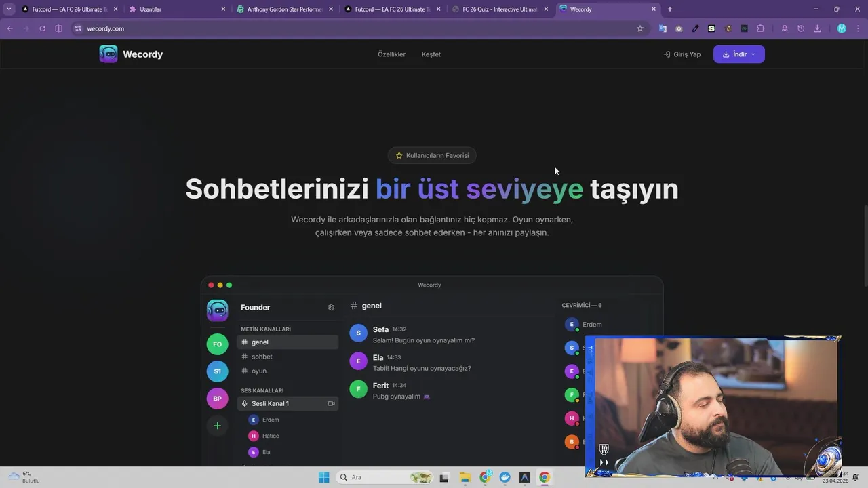Open the Chrome profile avatar
The width and height of the screenshot is (868, 488).
pyautogui.click(x=842, y=28)
